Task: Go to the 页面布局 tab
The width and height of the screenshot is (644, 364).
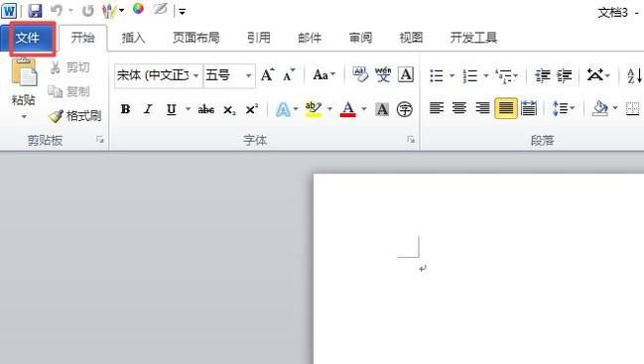Action: click(195, 38)
